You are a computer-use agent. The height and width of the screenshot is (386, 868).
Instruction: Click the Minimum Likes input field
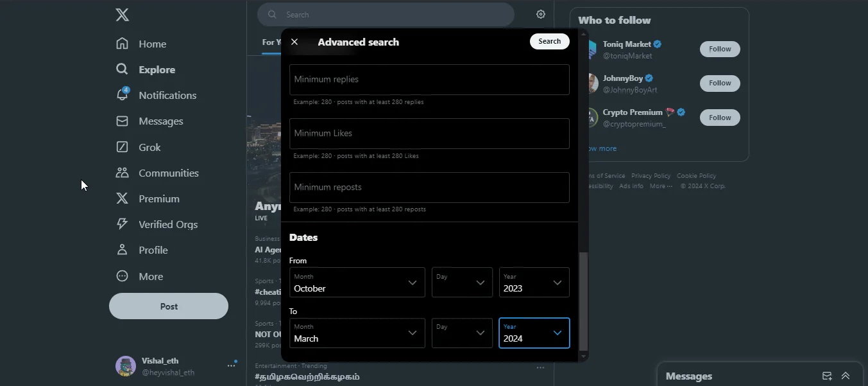[429, 134]
